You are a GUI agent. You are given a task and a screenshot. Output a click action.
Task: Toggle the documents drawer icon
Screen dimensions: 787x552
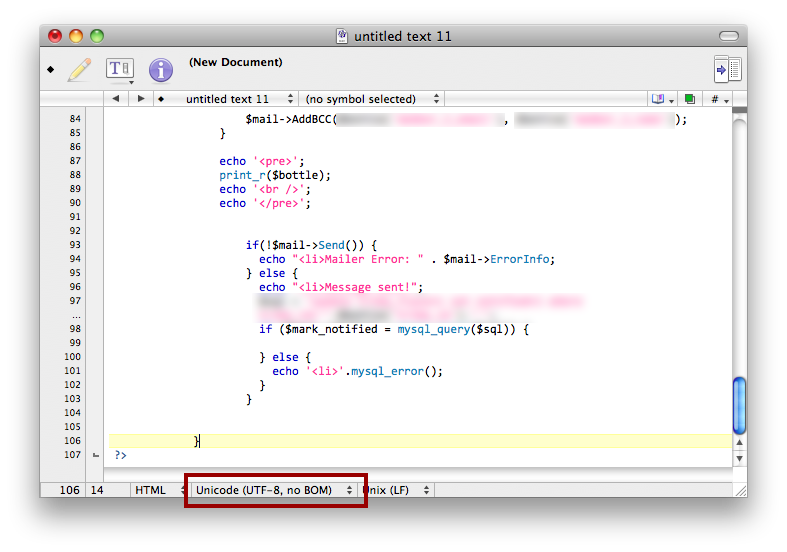(727, 69)
